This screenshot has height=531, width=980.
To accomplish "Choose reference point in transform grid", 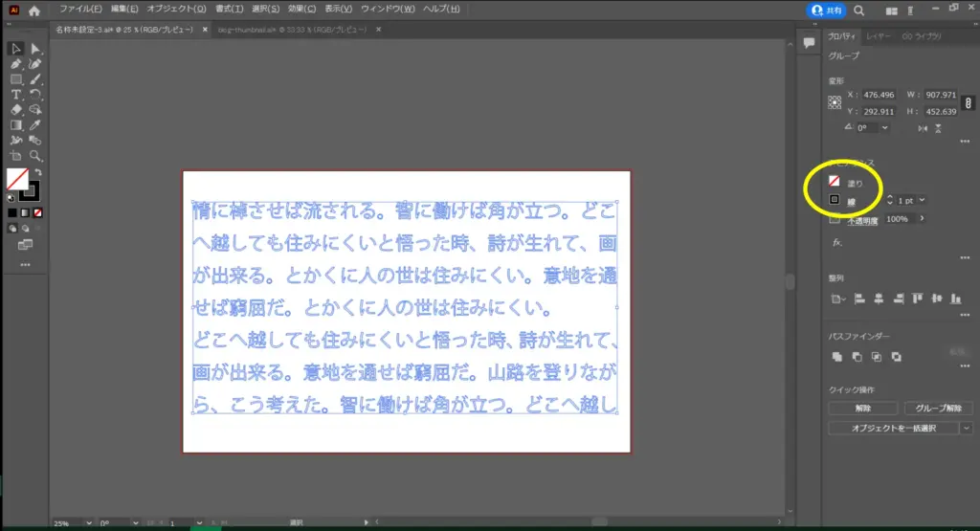I will [x=835, y=102].
